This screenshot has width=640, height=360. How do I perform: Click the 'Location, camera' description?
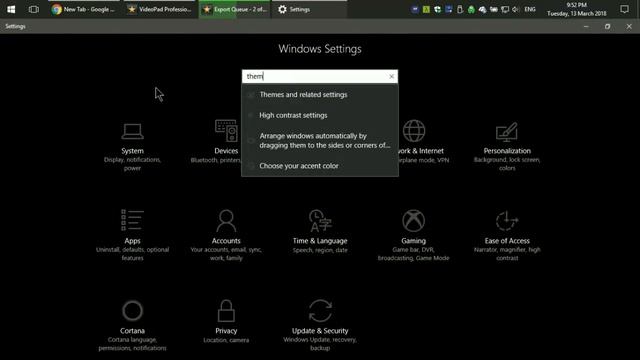(x=226, y=340)
